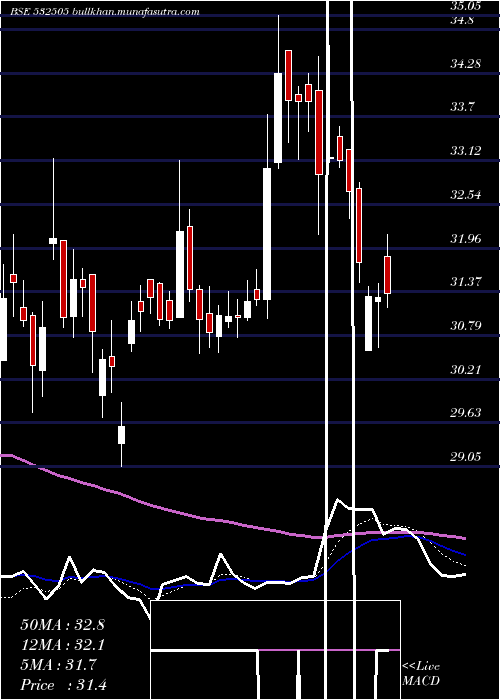Click the 33.7 price axis label
This screenshot has height=700, width=500.
click(x=462, y=107)
